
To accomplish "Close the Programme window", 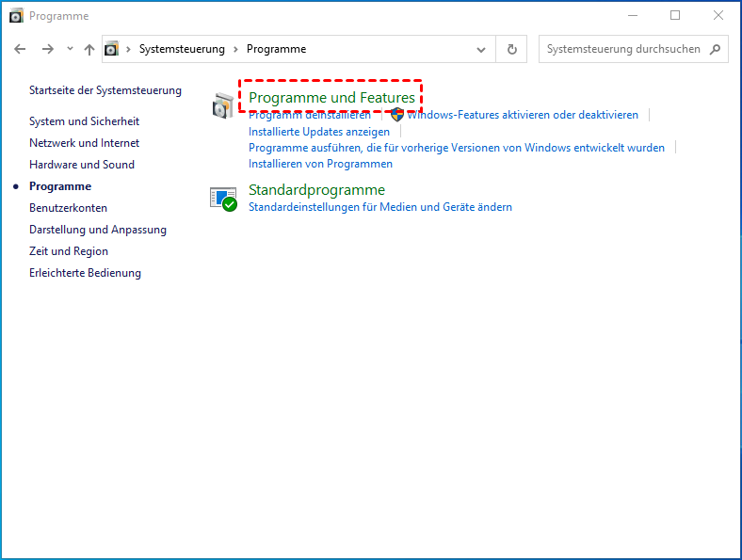I will (x=718, y=16).
